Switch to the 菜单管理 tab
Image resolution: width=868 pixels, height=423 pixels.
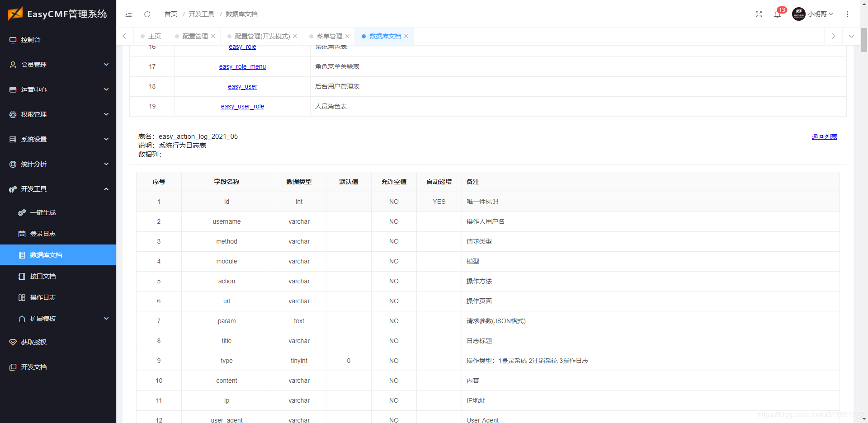[330, 36]
